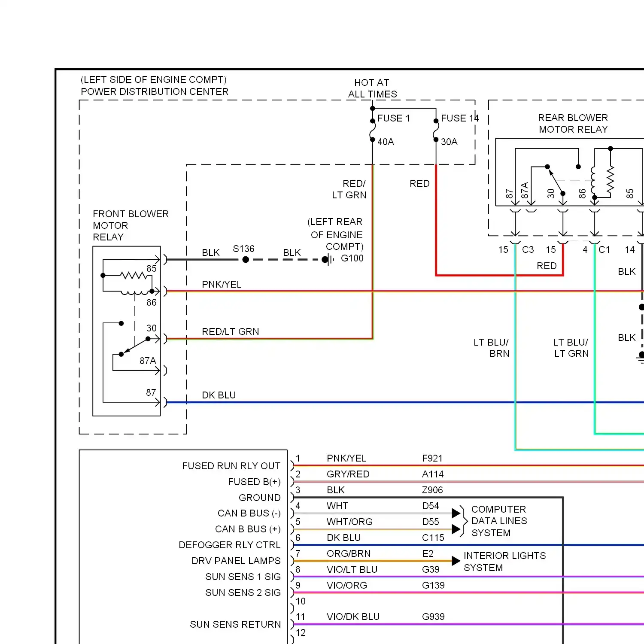644x644 pixels.
Task: Select the FUSE 1 label
Action: pos(393,118)
